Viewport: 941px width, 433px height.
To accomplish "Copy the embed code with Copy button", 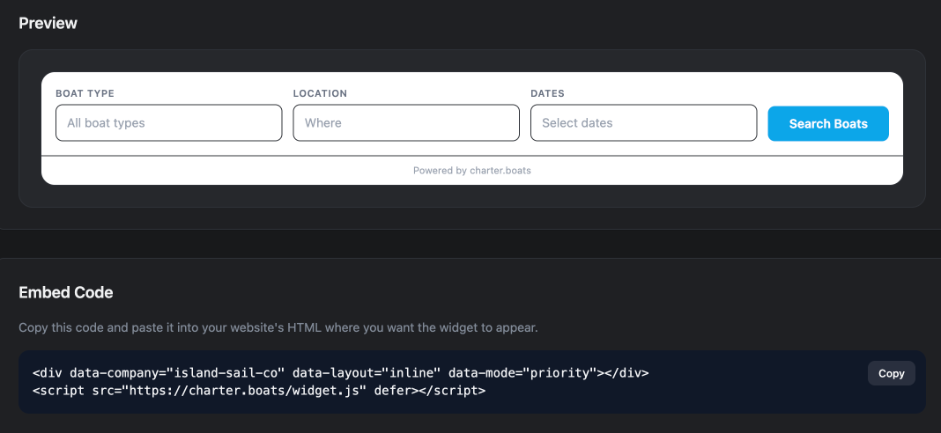I will pyautogui.click(x=891, y=373).
